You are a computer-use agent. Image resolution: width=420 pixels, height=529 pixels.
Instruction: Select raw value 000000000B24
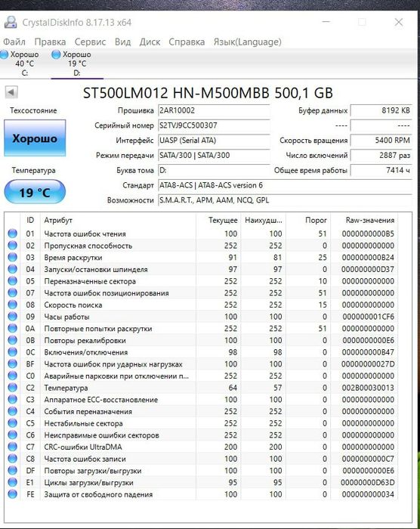pos(368,258)
